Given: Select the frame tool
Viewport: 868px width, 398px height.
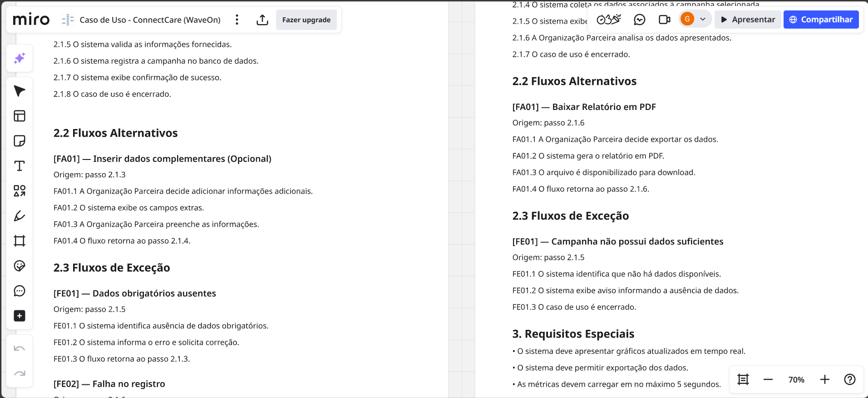Looking at the screenshot, I should (x=20, y=241).
